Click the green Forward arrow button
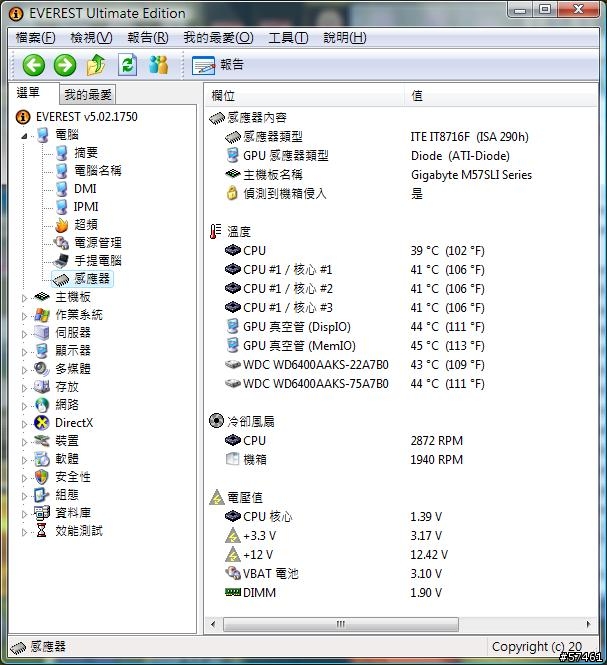 point(65,65)
